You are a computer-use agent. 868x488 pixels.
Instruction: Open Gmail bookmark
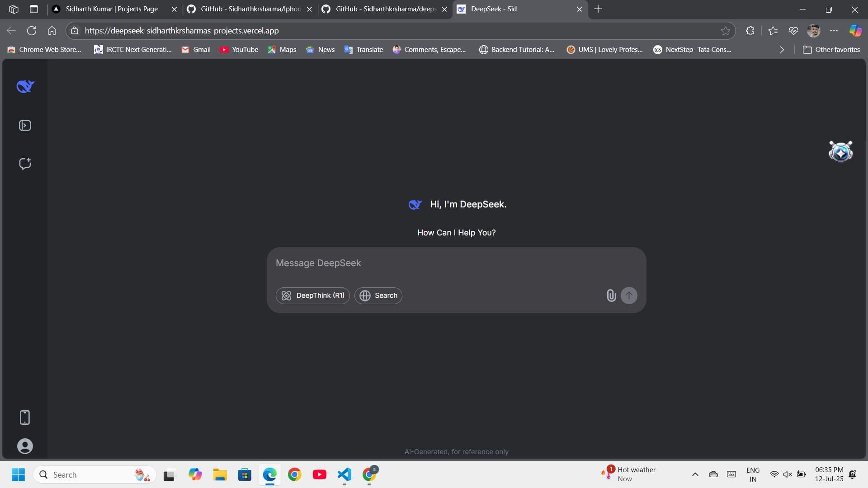[196, 50]
